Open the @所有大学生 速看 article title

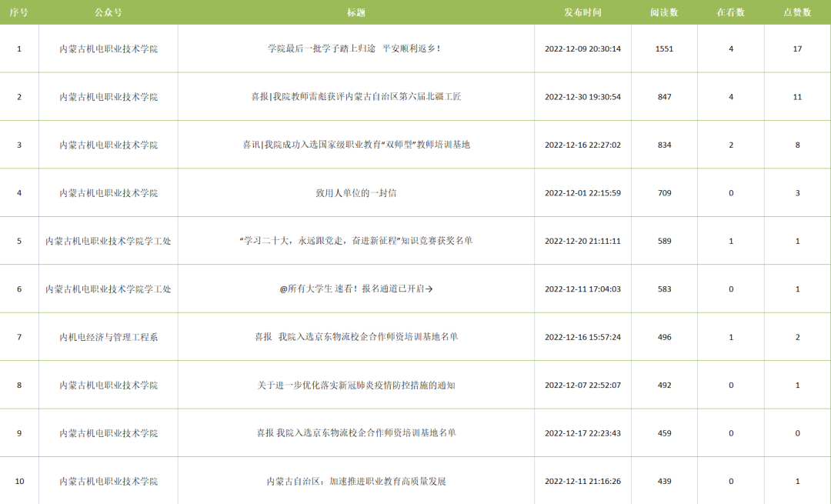pos(355,289)
